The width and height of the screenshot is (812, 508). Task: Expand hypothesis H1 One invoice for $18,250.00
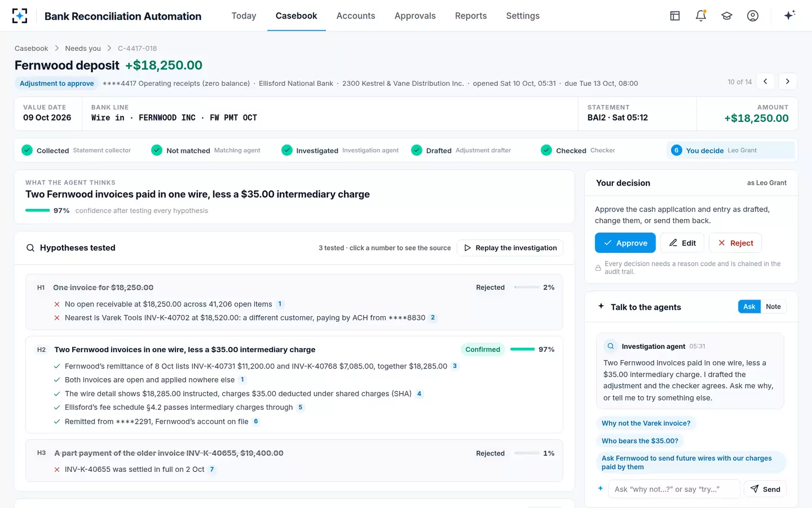pos(294,287)
